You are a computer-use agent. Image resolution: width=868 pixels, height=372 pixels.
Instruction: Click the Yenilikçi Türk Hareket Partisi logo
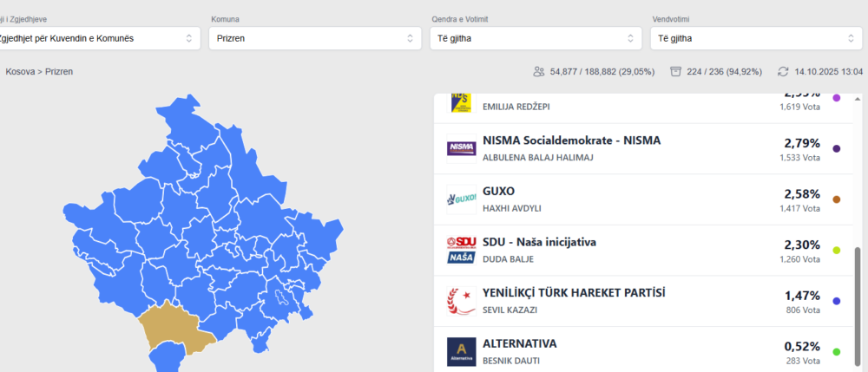[461, 301]
